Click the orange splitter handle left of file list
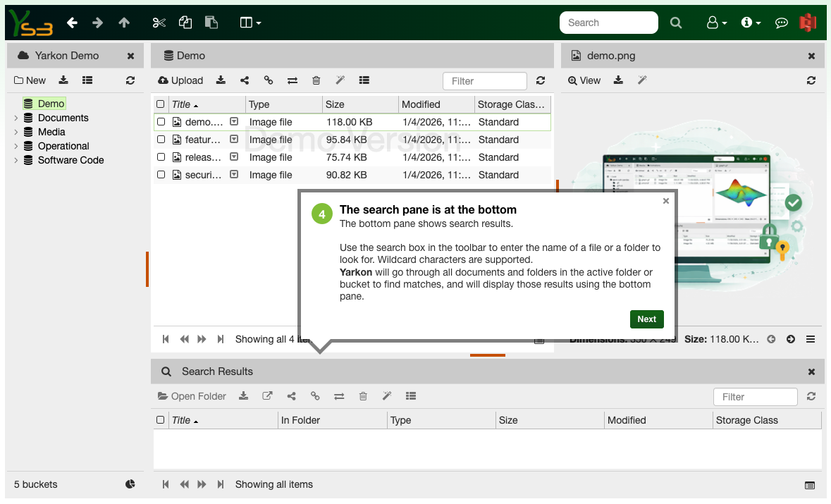This screenshot has height=504, width=831. [x=147, y=269]
